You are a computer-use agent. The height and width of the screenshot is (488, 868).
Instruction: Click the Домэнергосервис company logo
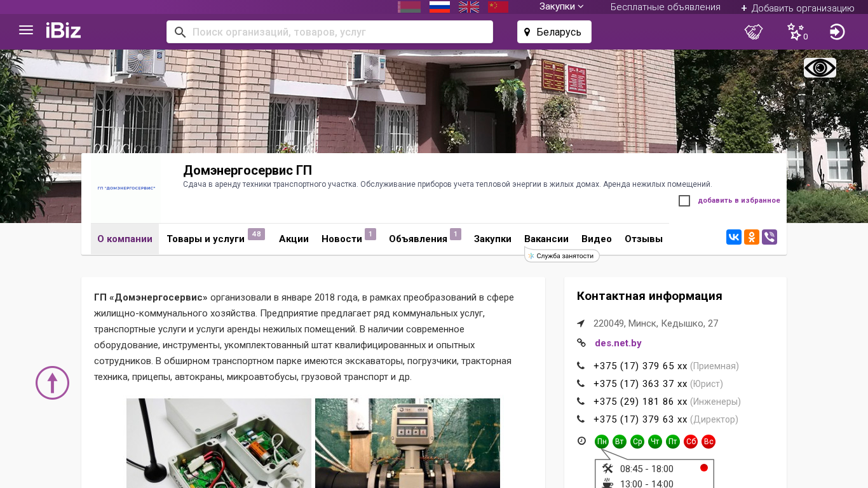pos(126,188)
